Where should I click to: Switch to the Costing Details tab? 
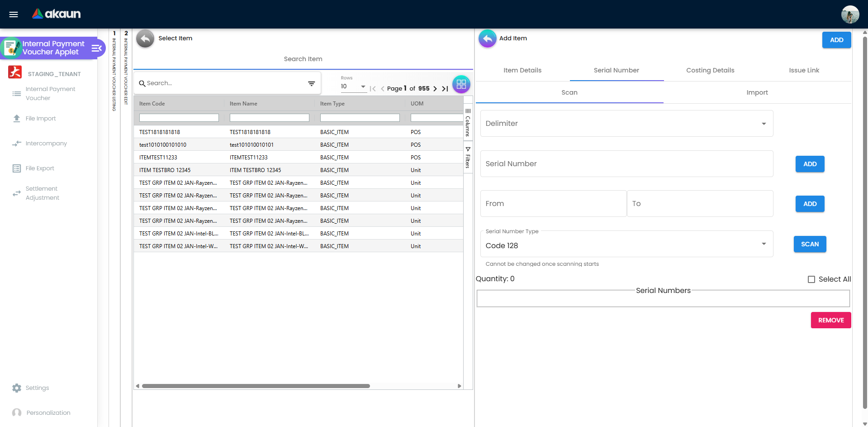coord(710,70)
